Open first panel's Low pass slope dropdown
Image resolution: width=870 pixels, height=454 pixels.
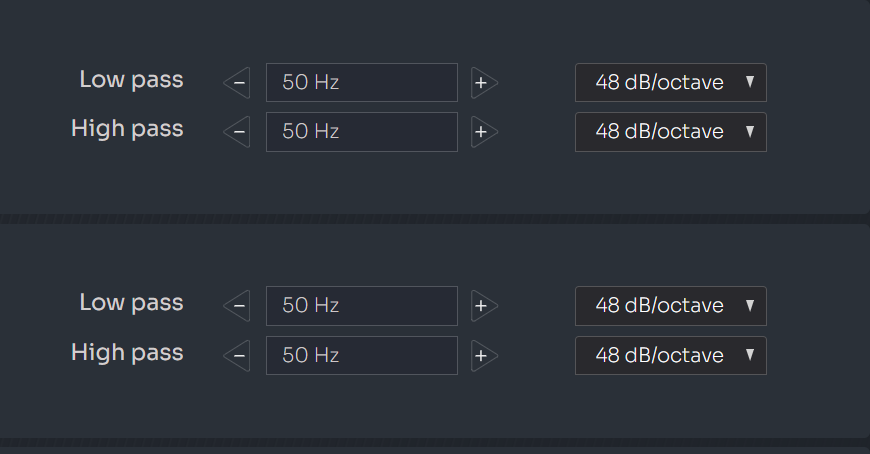coord(670,83)
